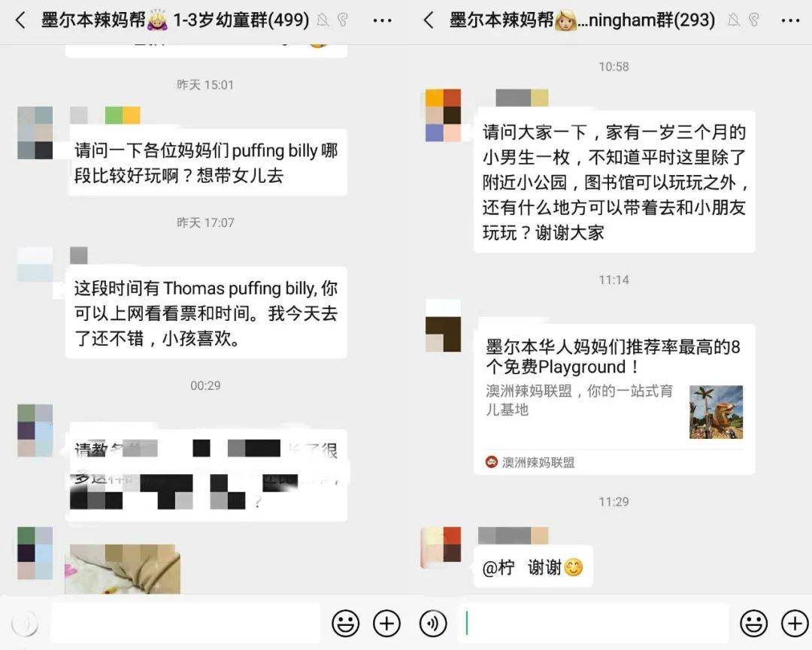Screen dimensions: 812x650
Task: Open the dinosaur playground thumbnail image
Action: pos(717,412)
